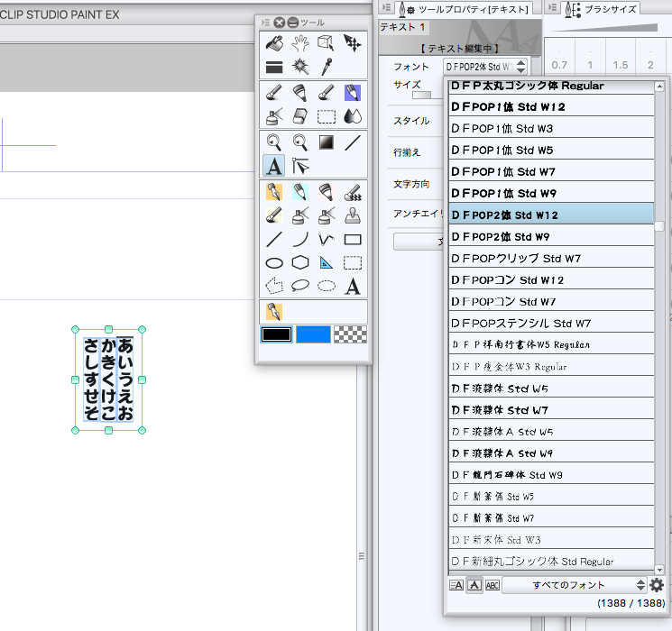This screenshot has height=631, width=672.
Task: Toggle font preview display mode
Action: click(474, 585)
